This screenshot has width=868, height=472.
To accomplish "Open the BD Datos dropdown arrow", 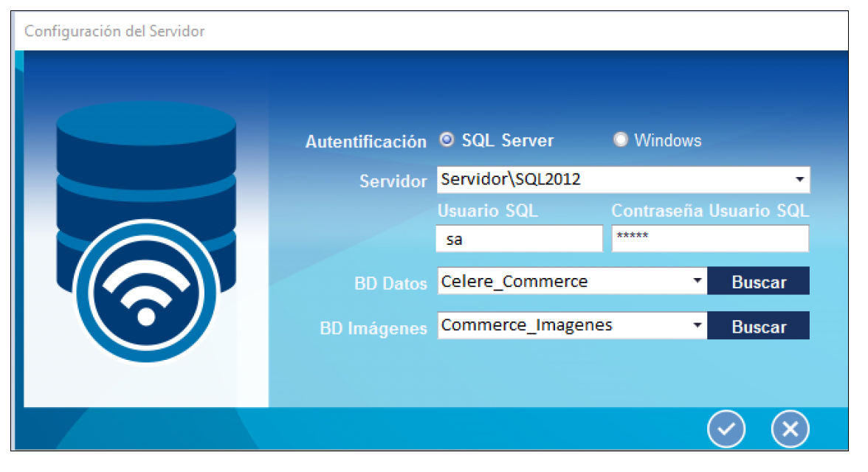I will 697,281.
